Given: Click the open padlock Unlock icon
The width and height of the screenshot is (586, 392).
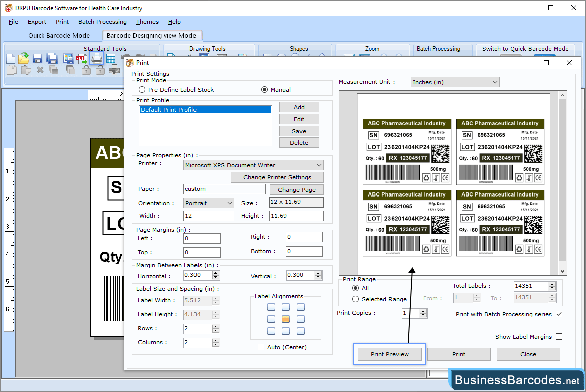Looking at the screenshot, I should pyautogui.click(x=100, y=70).
